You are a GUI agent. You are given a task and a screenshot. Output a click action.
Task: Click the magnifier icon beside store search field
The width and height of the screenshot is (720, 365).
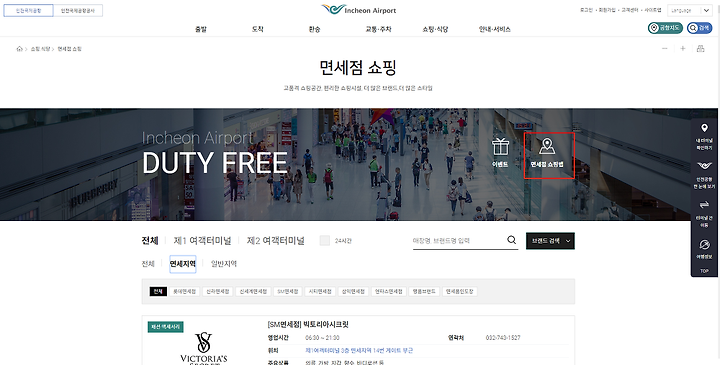[512, 240]
